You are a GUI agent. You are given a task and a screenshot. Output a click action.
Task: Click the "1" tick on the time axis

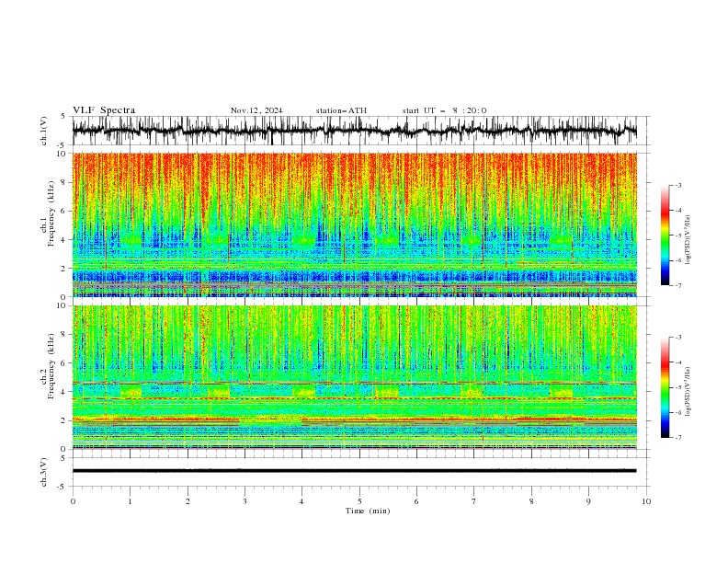click(130, 501)
